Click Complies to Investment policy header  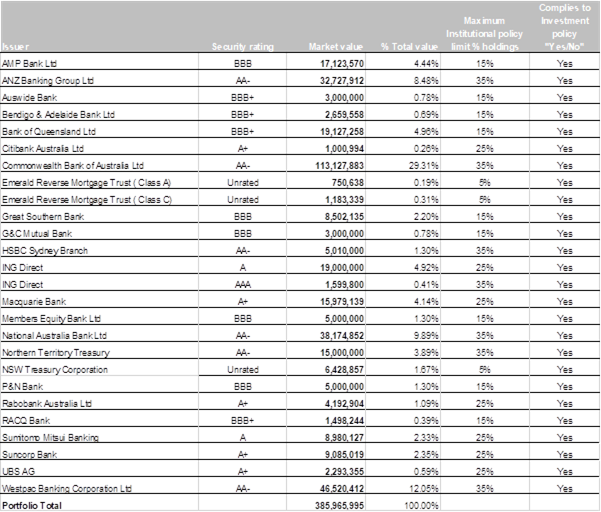pos(565,27)
